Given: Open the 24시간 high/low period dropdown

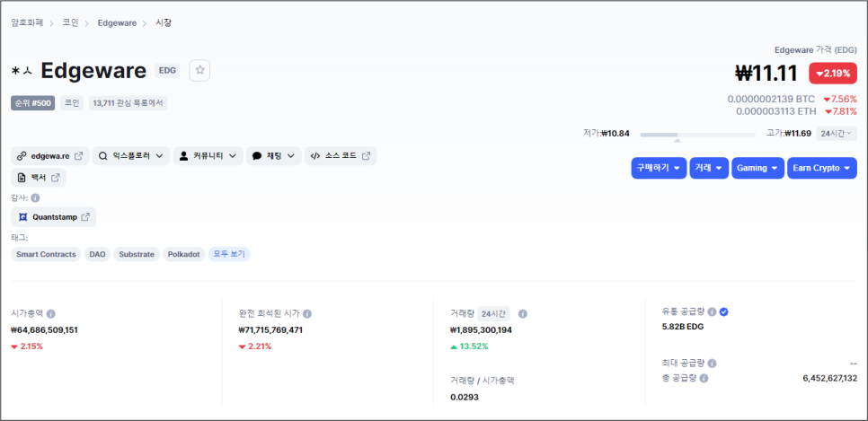Looking at the screenshot, I should pos(837,134).
